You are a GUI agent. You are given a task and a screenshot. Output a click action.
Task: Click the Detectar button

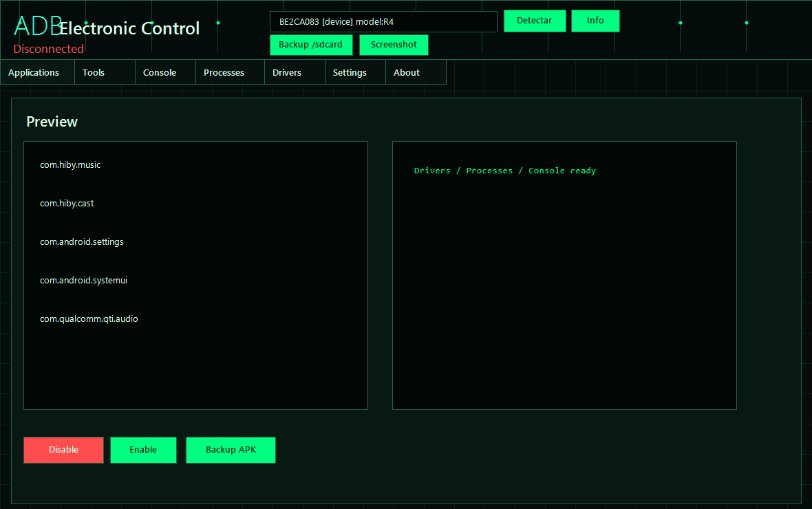click(x=535, y=21)
